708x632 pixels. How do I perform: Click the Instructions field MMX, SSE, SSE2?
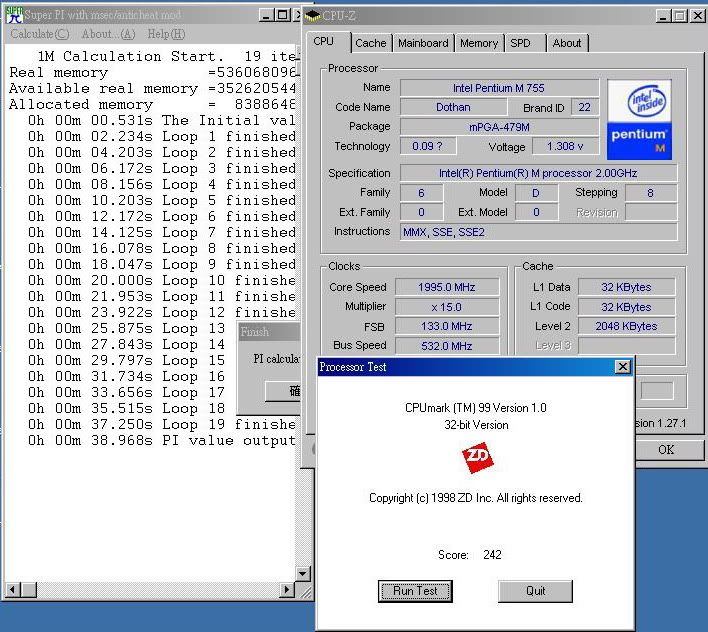[538, 232]
